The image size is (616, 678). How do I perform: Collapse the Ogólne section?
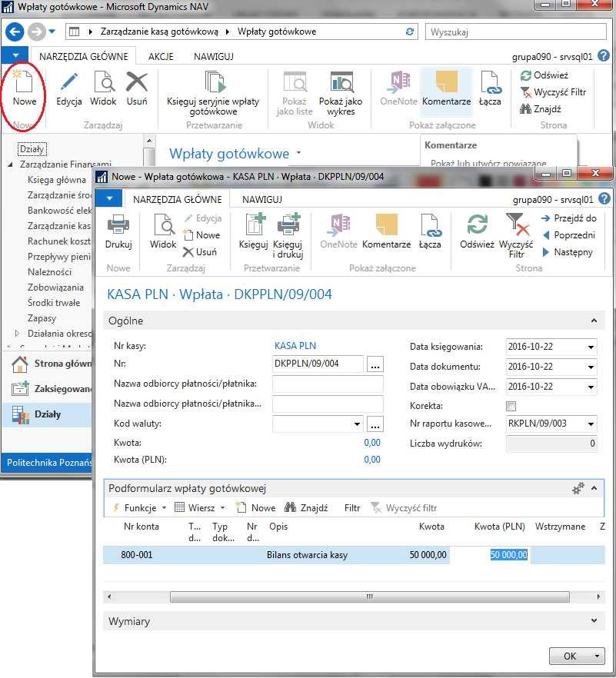coord(594,321)
